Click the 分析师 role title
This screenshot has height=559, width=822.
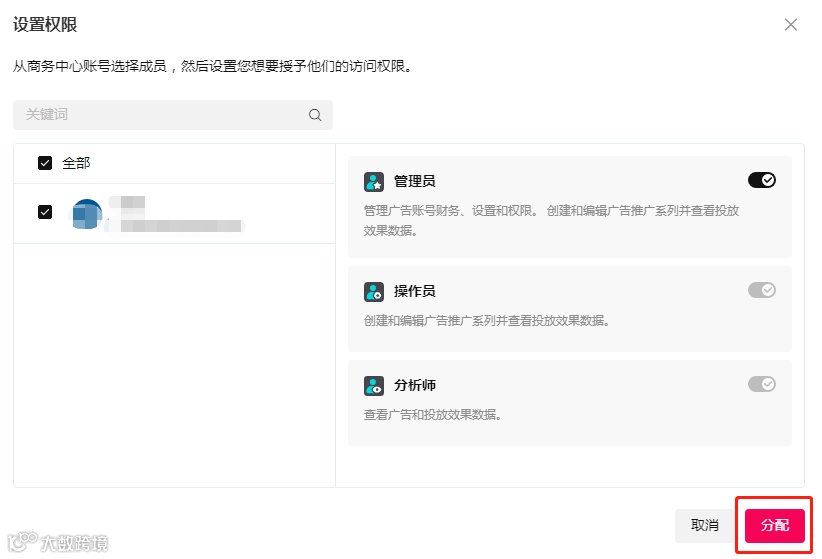tap(415, 385)
